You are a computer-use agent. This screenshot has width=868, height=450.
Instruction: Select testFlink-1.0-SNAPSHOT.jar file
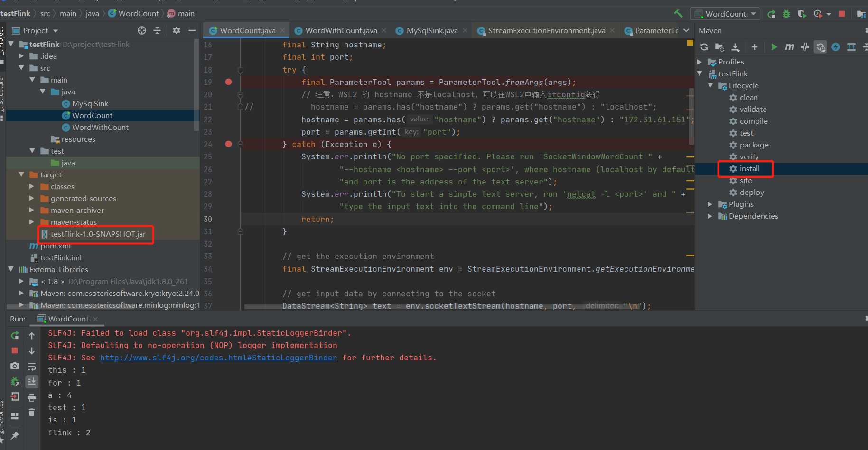[x=98, y=234]
